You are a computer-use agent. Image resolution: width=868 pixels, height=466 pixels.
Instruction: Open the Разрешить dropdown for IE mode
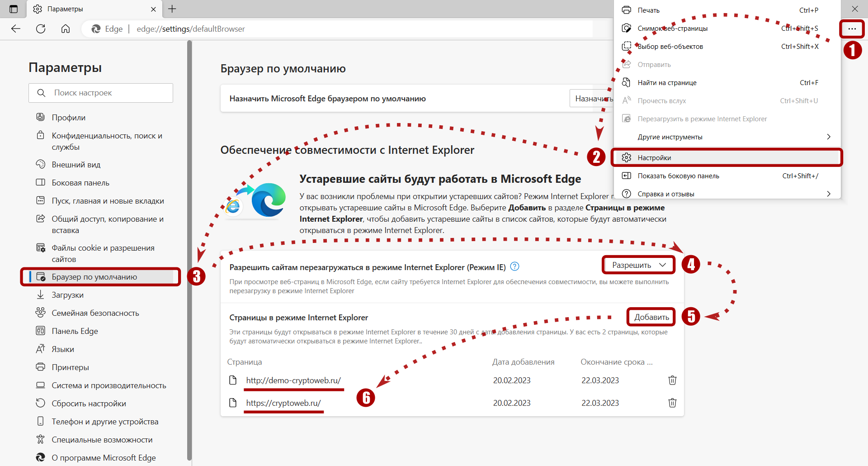coord(639,265)
